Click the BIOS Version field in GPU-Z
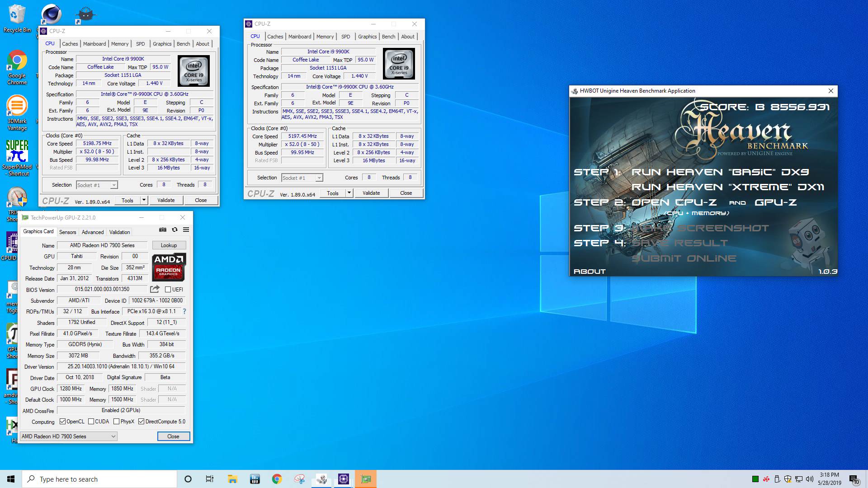The width and height of the screenshot is (868, 488). point(102,289)
